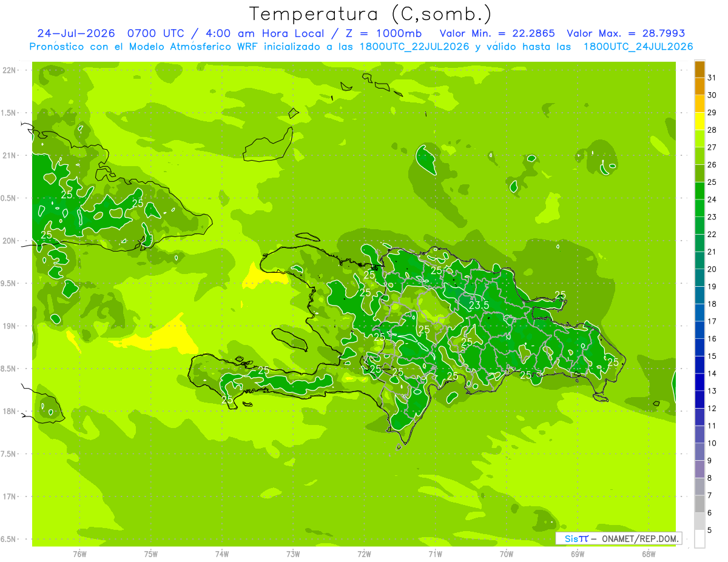Click the "18N" latitude label
Screen dimensions: 728x562
(x=8, y=411)
